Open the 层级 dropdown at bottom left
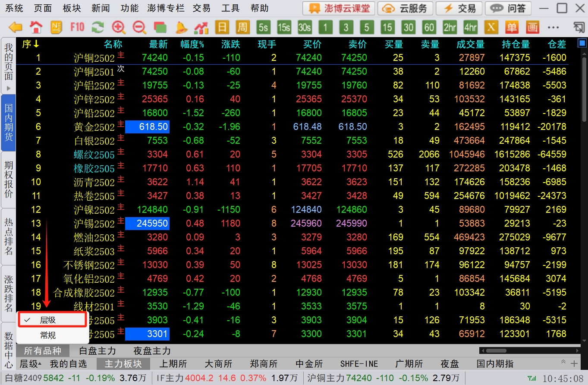Image resolution: width=588 pixels, height=385 pixels. pos(30,364)
